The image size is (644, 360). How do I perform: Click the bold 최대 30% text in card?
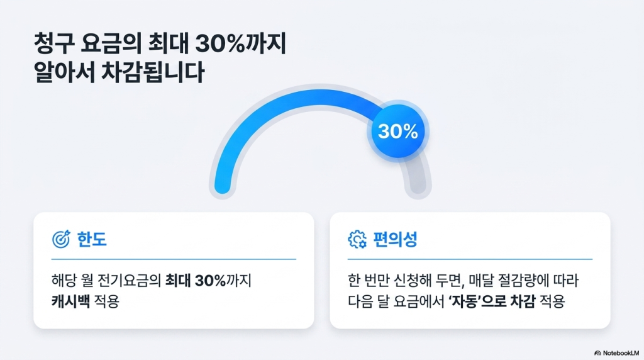pyautogui.click(x=196, y=281)
